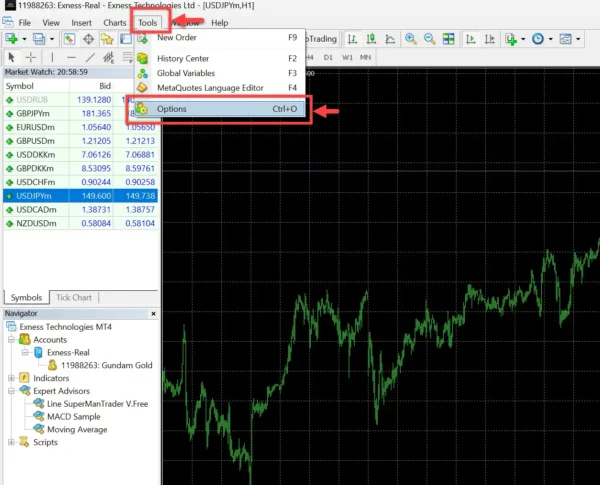Select Options in the Tools menu
Viewport: 600px width, 485px height.
(x=220, y=109)
